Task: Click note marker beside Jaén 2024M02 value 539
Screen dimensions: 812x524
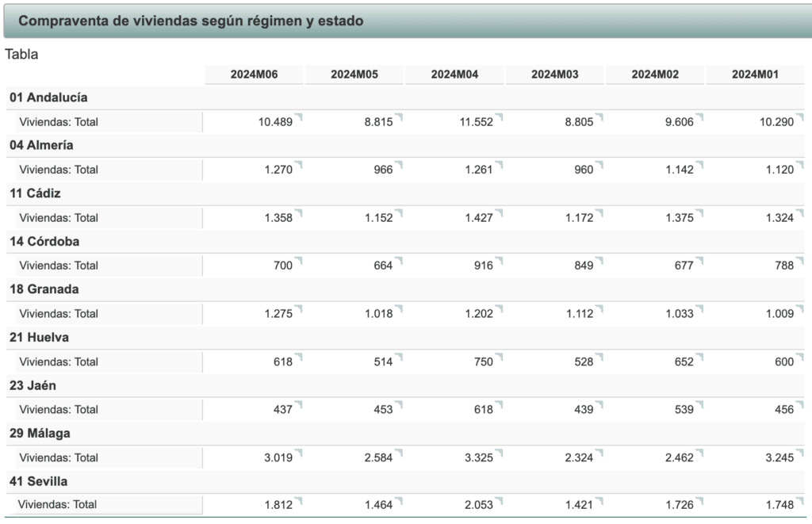Action: (x=700, y=405)
